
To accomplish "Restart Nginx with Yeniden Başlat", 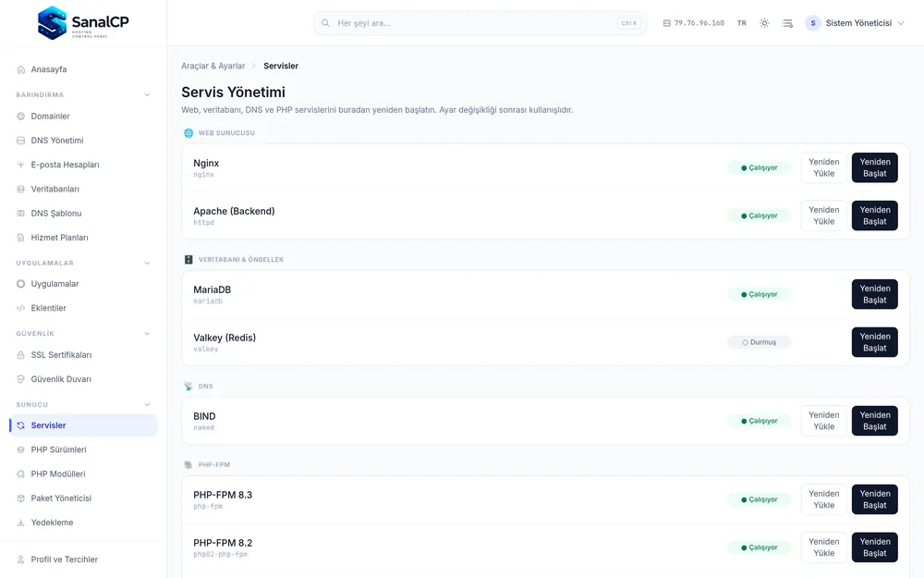I will pos(874,167).
